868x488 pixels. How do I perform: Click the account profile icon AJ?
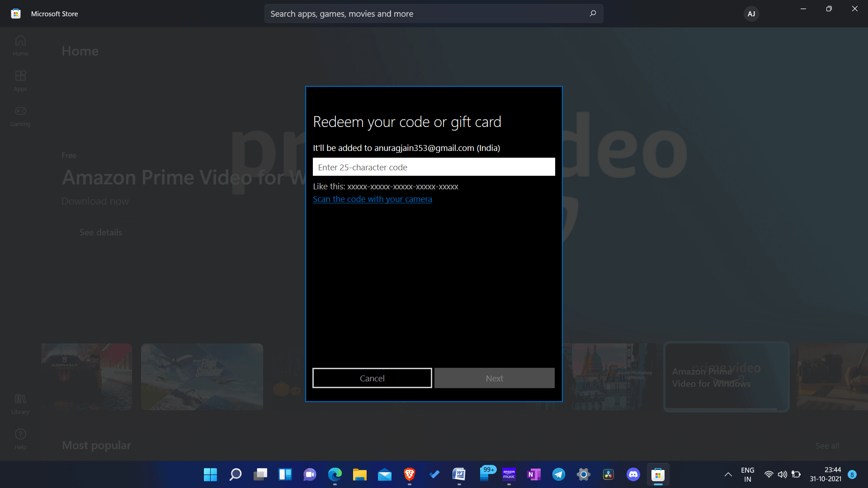coord(751,13)
